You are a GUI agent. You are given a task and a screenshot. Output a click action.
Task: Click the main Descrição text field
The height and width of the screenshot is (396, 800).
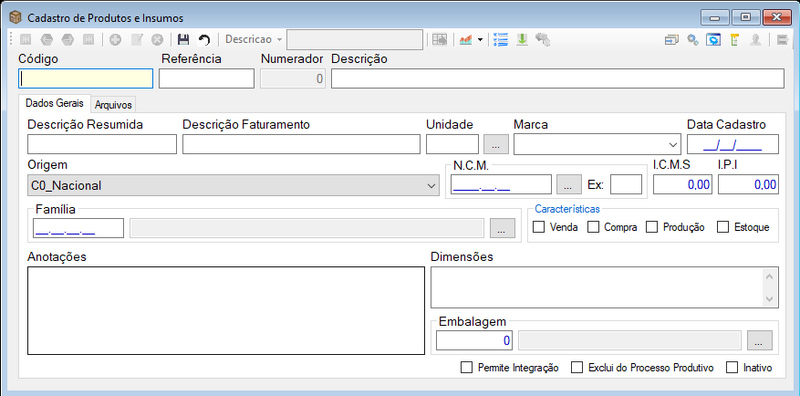[x=558, y=79]
